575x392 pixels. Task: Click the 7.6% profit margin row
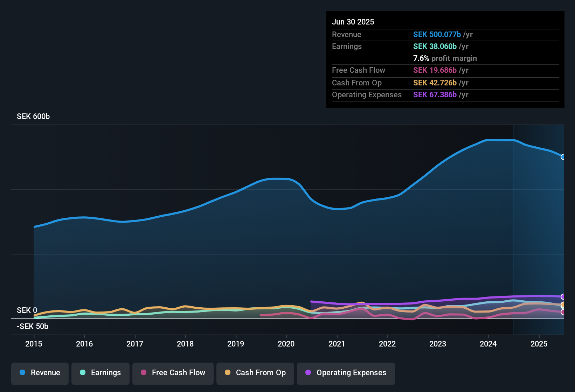(445, 58)
